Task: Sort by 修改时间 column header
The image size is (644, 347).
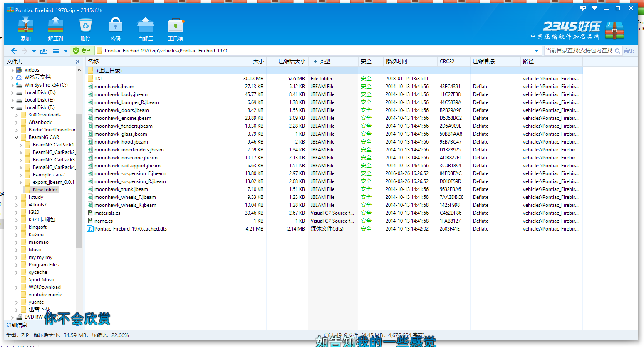Action: [x=410, y=61]
